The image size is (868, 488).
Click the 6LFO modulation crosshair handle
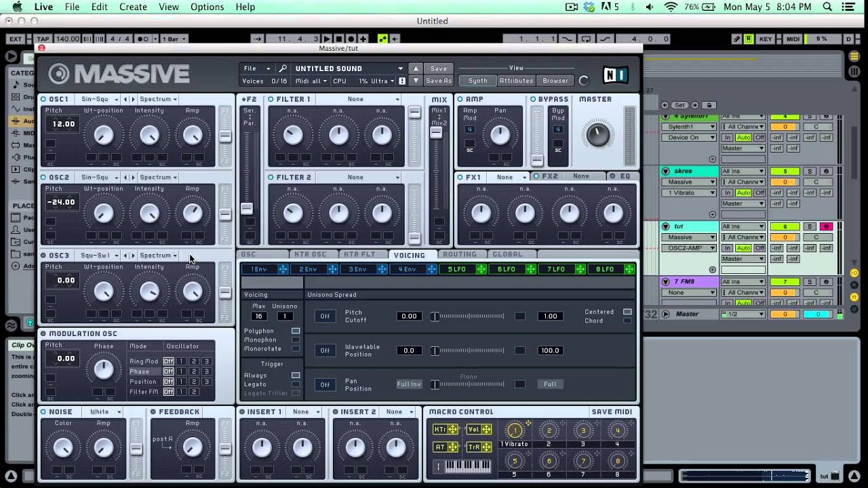530,269
